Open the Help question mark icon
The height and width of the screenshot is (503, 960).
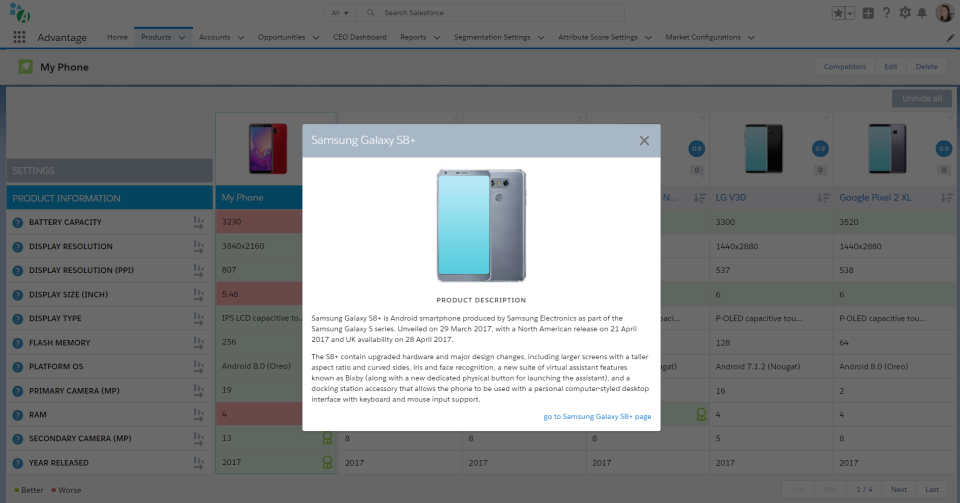[886, 13]
